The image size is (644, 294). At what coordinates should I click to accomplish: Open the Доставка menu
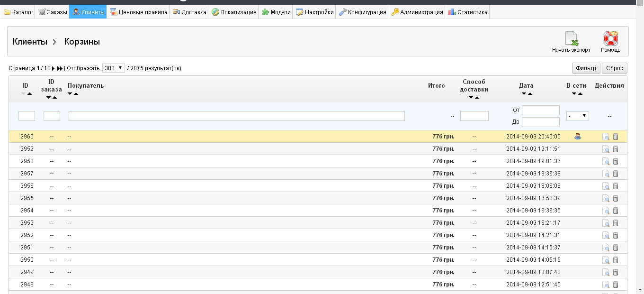188,12
